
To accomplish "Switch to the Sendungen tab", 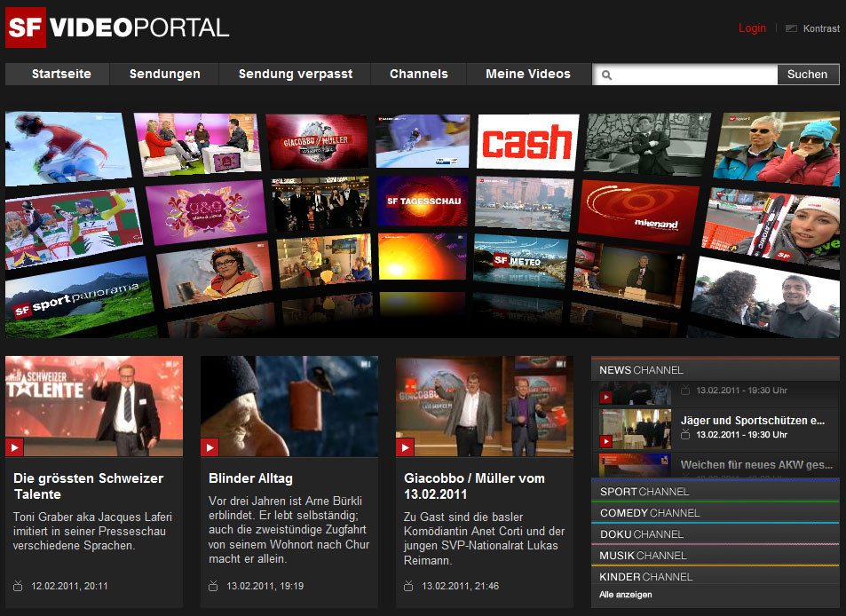I will [x=163, y=74].
